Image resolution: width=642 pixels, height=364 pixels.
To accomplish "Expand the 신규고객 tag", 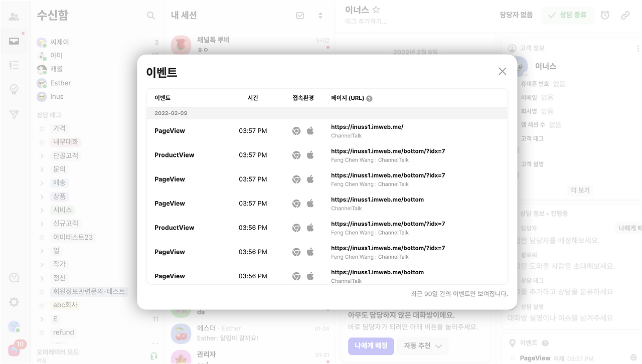I will click(x=42, y=224).
